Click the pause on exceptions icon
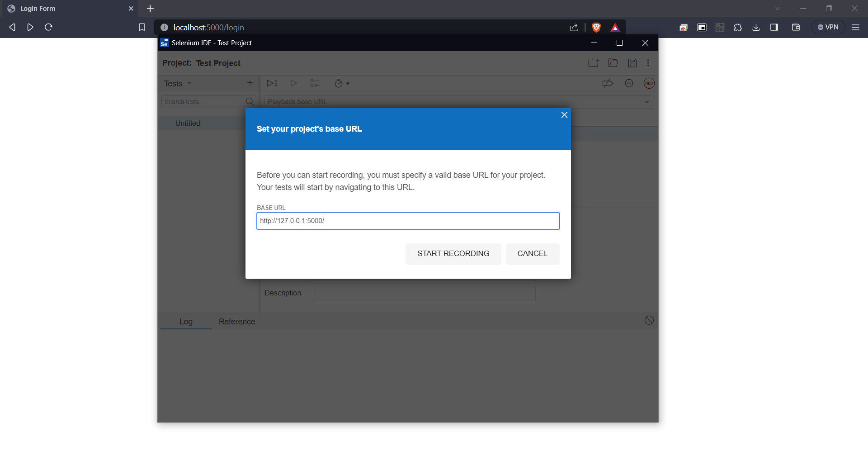The image size is (868, 466). click(x=629, y=83)
